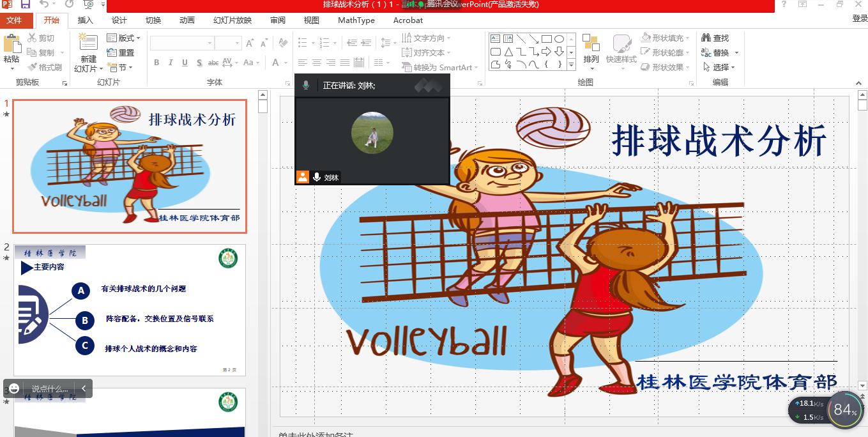
Task: Select the oval shape in shapes gallery
Action: (559, 39)
